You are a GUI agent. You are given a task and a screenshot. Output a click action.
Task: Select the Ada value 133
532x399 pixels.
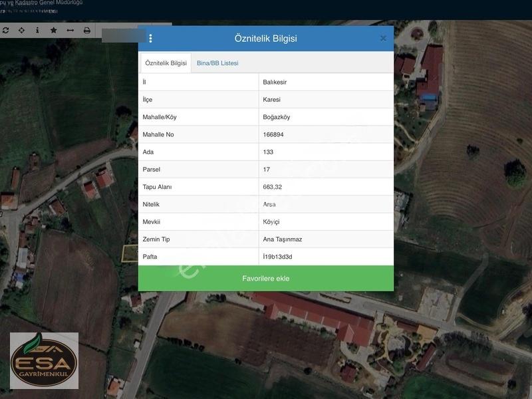268,152
